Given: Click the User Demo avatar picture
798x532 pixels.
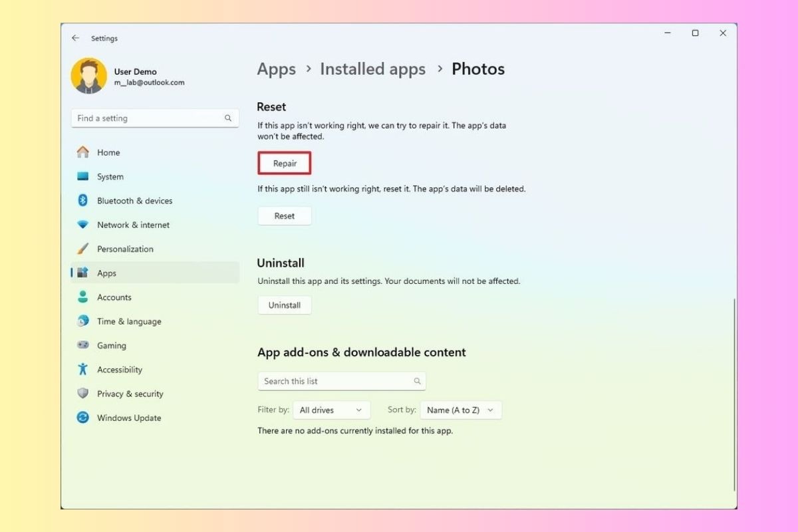Looking at the screenshot, I should 88,76.
